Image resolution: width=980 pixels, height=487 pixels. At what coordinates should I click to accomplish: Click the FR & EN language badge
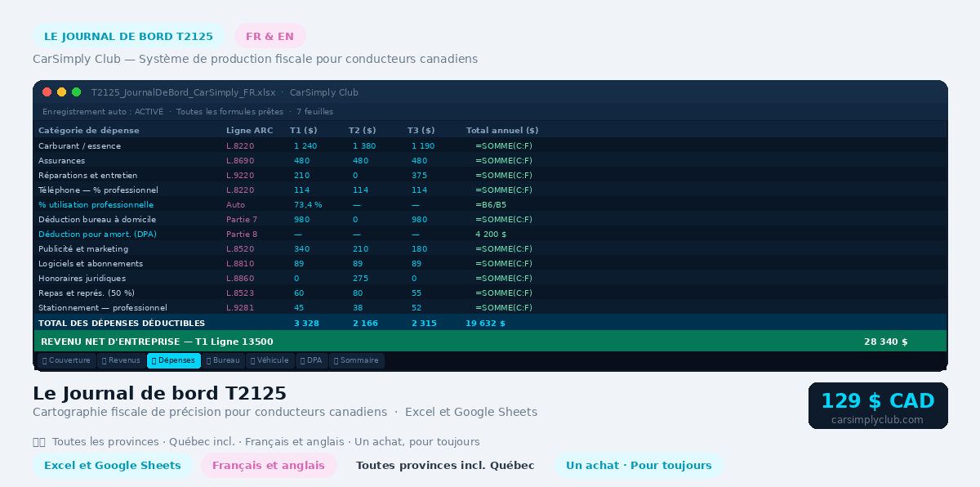pyautogui.click(x=270, y=36)
